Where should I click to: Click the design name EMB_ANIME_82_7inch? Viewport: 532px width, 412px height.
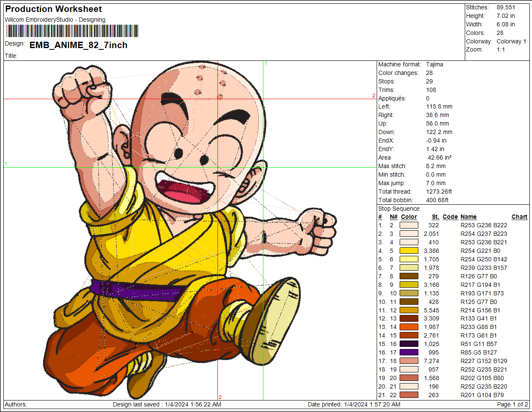tap(78, 45)
